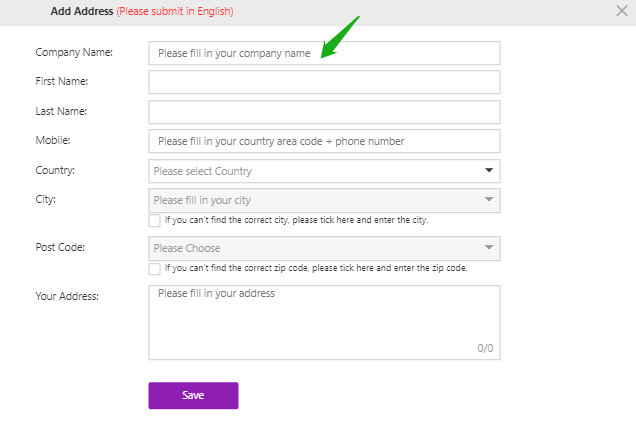This screenshot has height=440, width=636.
Task: Click the 'enter the city' checkbox label text
Action: pos(296,220)
